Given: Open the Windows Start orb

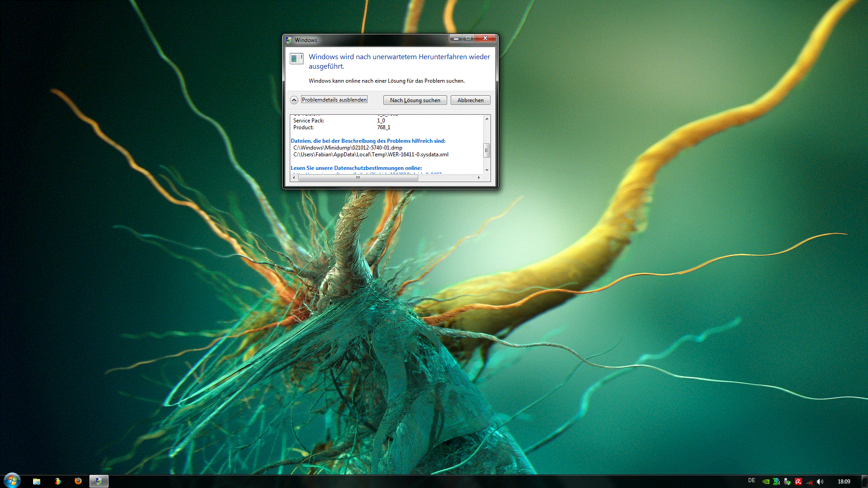Looking at the screenshot, I should click(x=12, y=481).
